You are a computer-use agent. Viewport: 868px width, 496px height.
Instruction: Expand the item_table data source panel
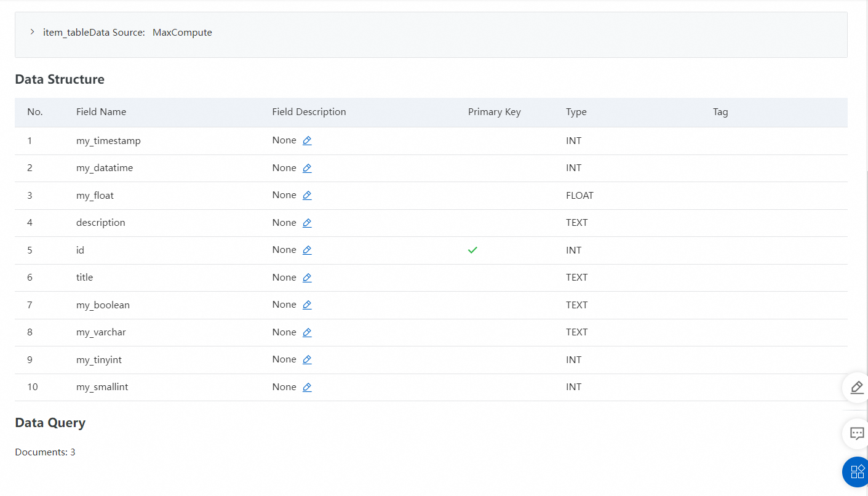pyautogui.click(x=32, y=32)
